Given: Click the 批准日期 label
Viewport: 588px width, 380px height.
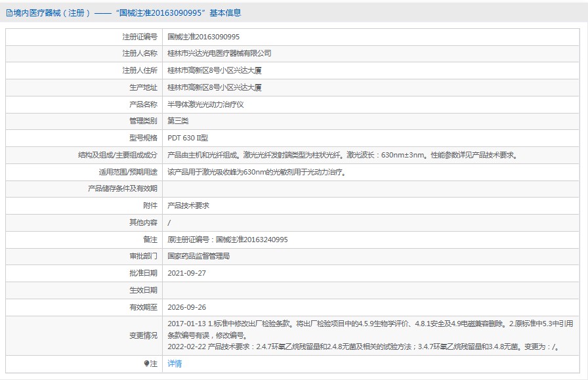Looking at the screenshot, I should [x=143, y=273].
